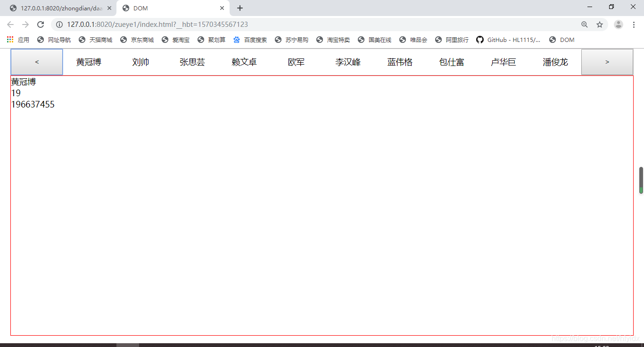Open the 苏宁易购 bookmark

click(x=291, y=40)
